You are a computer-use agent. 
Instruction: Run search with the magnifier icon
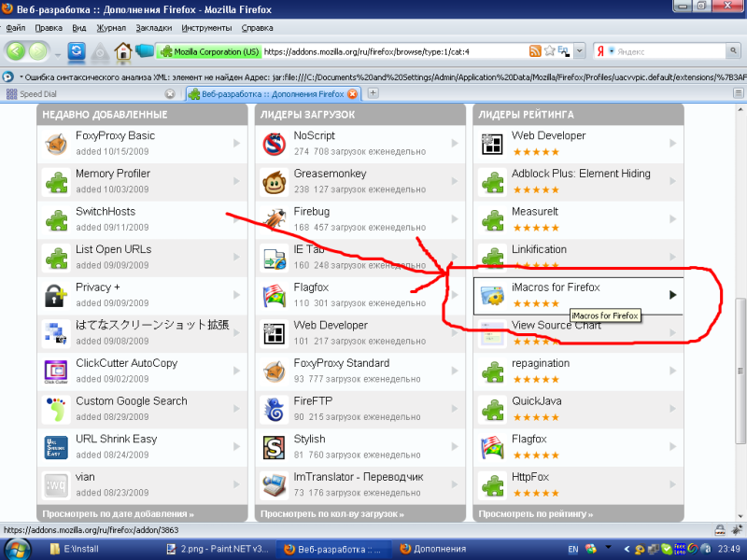(x=733, y=50)
